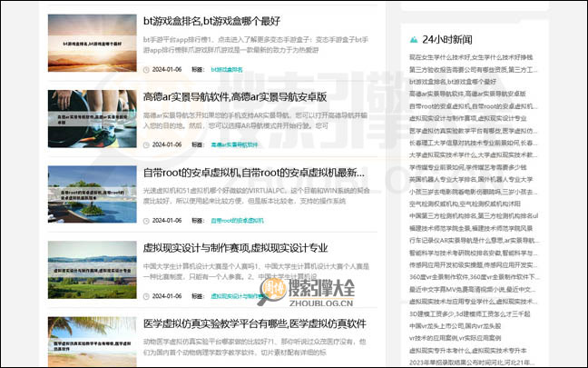The width and height of the screenshot is (588, 368).
Task: Open sidebar news '医学虚拟仿真实验教学平台有哪些'
Action: (x=474, y=131)
